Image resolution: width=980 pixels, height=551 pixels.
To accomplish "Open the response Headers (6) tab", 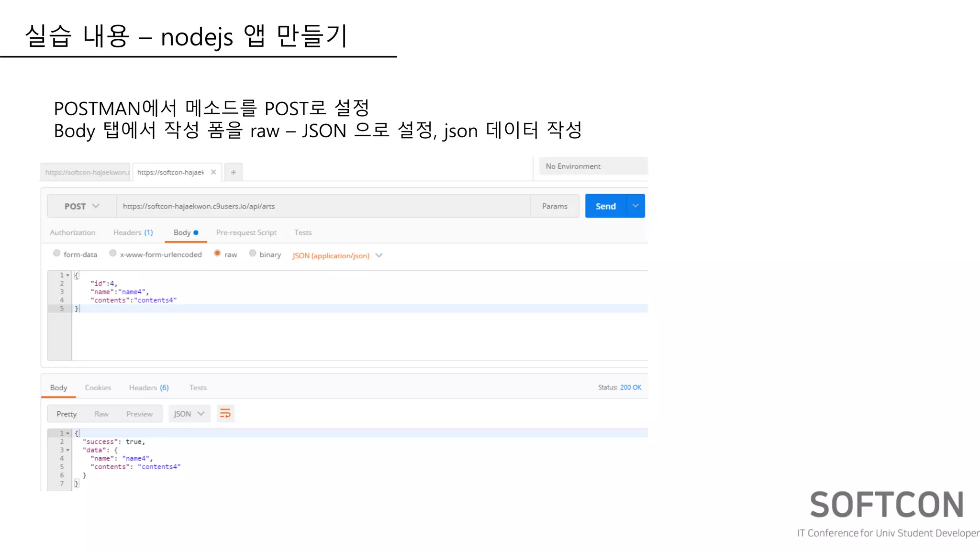I will (x=149, y=387).
